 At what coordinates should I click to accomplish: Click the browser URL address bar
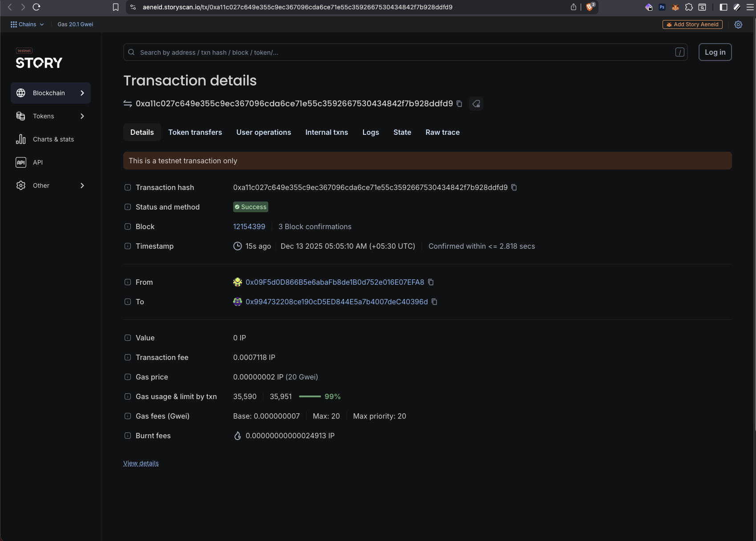pos(297,7)
